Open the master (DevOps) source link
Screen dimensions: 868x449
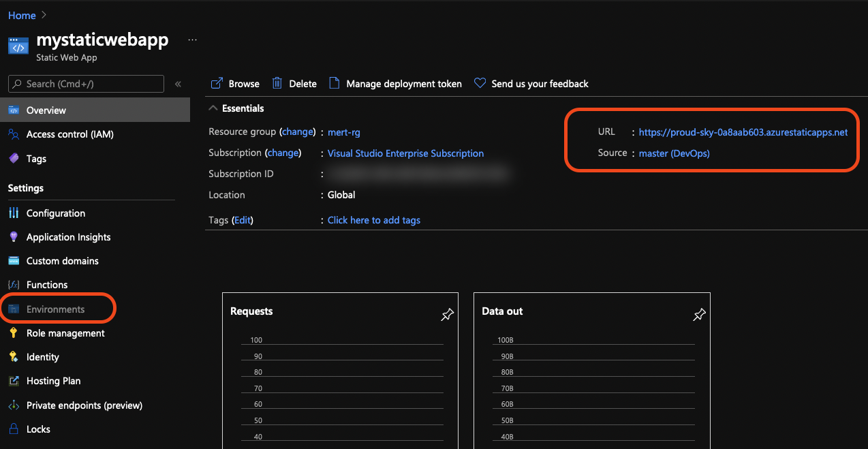[x=675, y=153]
